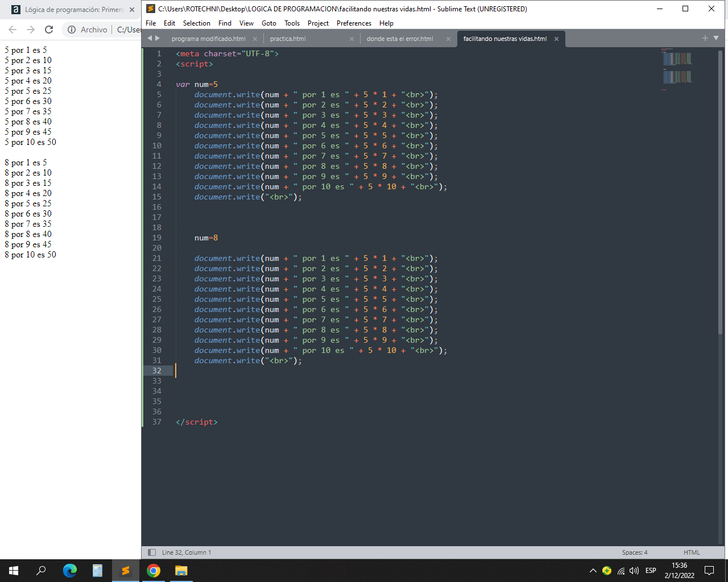Image resolution: width=728 pixels, height=582 pixels.
Task: Close the programa modificado.html tab
Action: 255,39
